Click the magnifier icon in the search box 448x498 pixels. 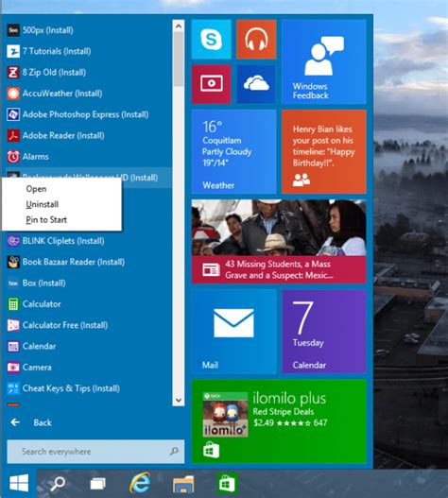coord(174,451)
